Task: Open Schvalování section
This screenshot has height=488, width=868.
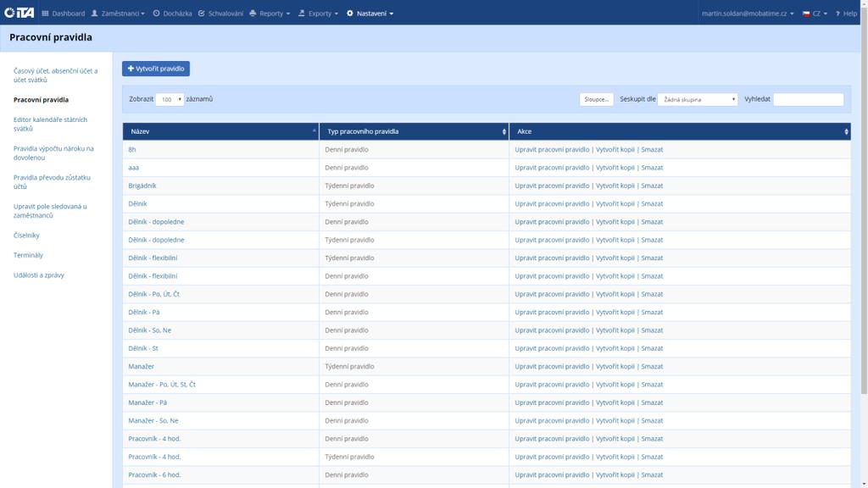Action: (220, 14)
